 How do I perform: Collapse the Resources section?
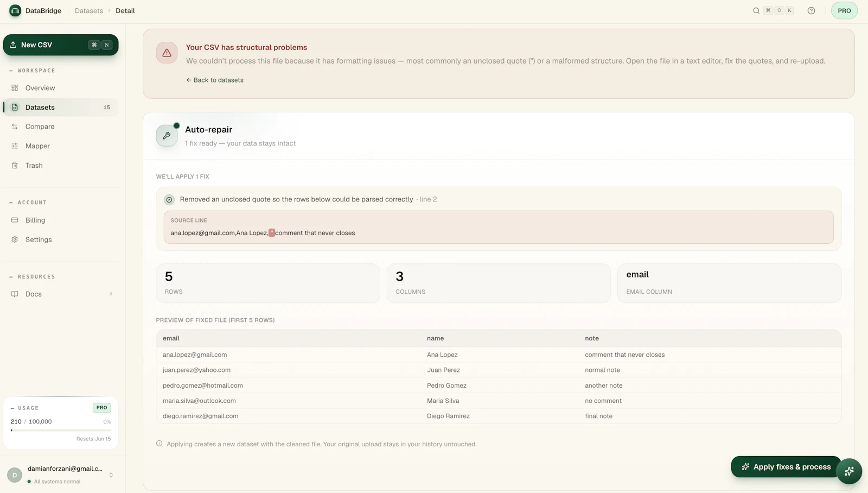pyautogui.click(x=33, y=277)
